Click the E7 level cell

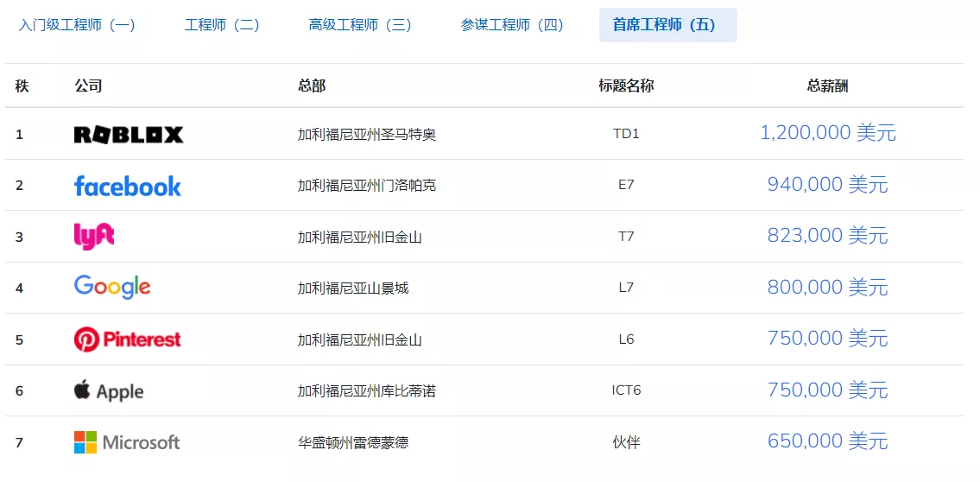click(626, 185)
